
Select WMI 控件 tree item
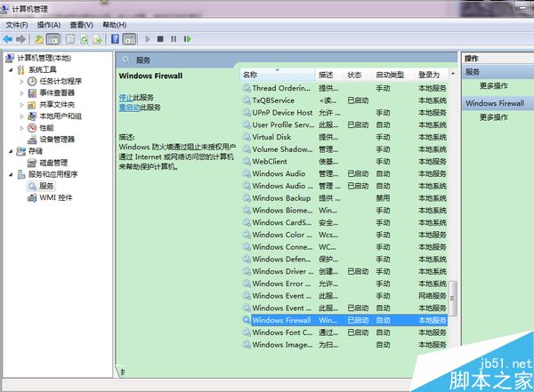(56, 197)
